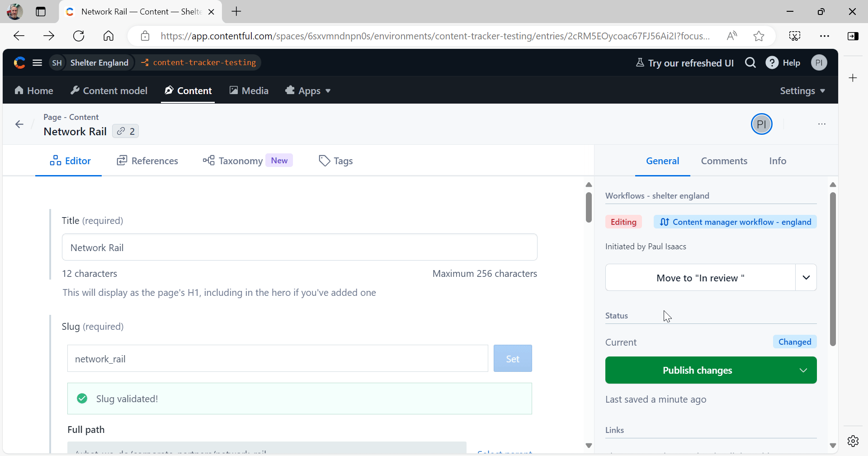The height and width of the screenshot is (456, 868).
Task: Click the Editing workflow status badge
Action: [623, 222]
